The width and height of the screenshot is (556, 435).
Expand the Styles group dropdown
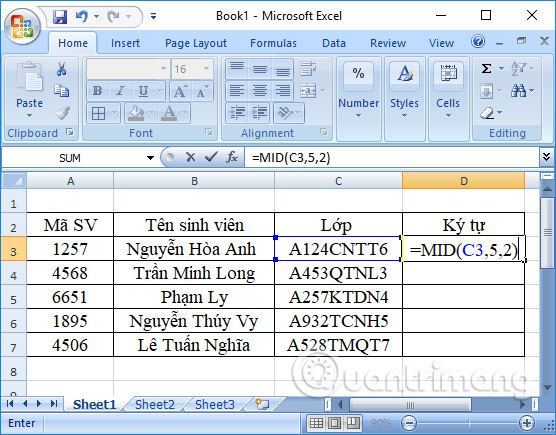point(404,116)
